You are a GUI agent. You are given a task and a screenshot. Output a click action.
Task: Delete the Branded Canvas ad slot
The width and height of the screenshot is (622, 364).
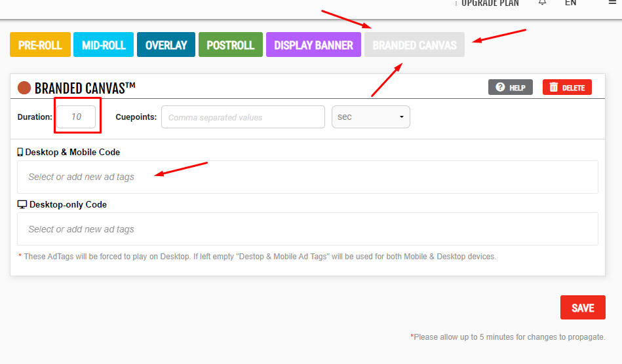(567, 88)
